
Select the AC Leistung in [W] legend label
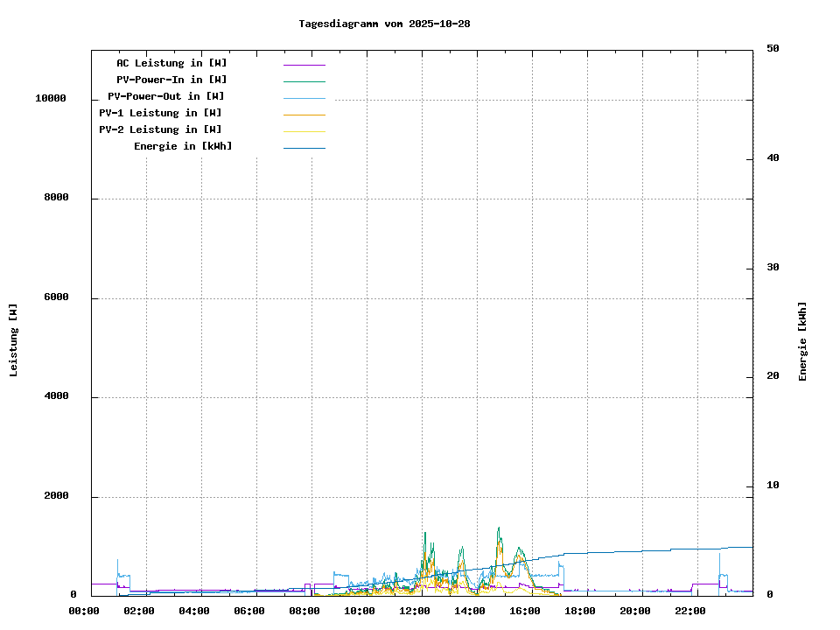[171, 63]
